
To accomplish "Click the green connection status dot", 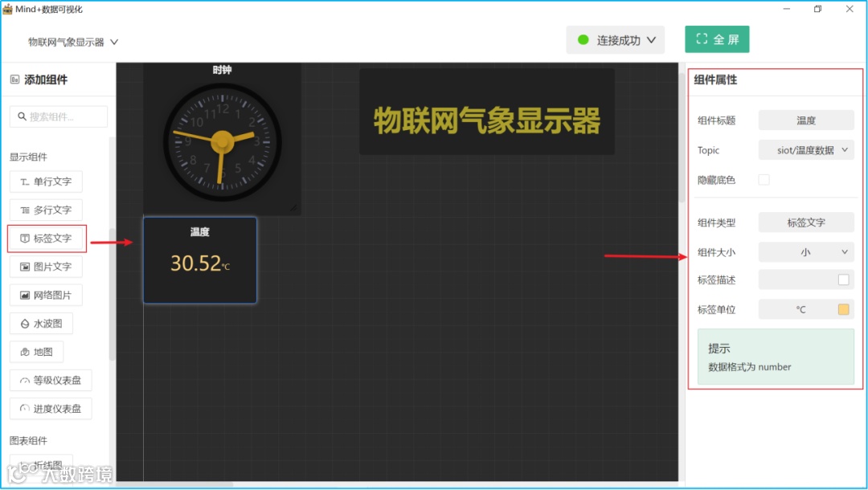I will (x=583, y=40).
